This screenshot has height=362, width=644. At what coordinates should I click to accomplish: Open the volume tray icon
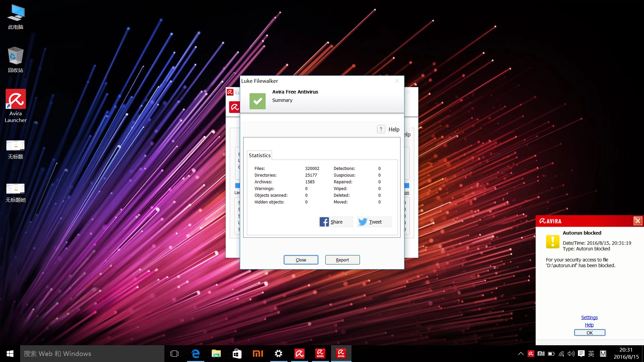click(x=571, y=354)
